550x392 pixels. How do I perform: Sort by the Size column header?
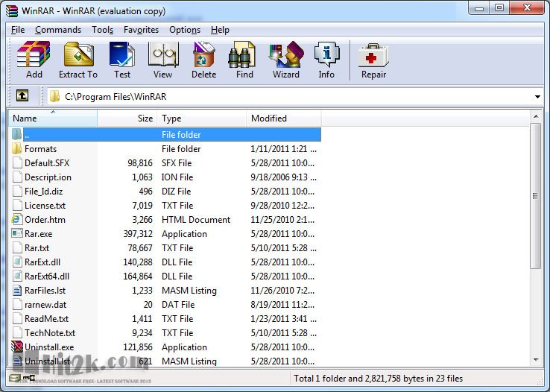pos(127,118)
